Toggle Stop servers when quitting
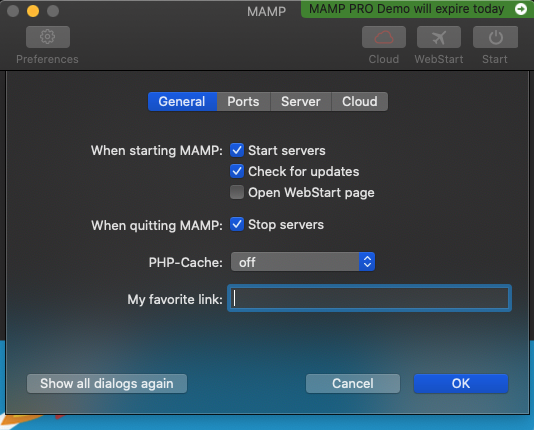Image resolution: width=534 pixels, height=430 pixels. tap(237, 224)
